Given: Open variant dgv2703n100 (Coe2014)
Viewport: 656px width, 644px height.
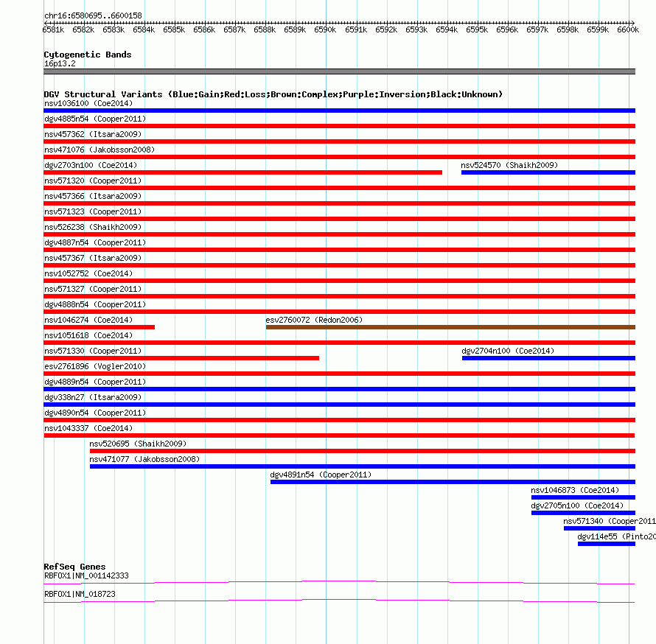Looking at the screenshot, I should click(91, 165).
